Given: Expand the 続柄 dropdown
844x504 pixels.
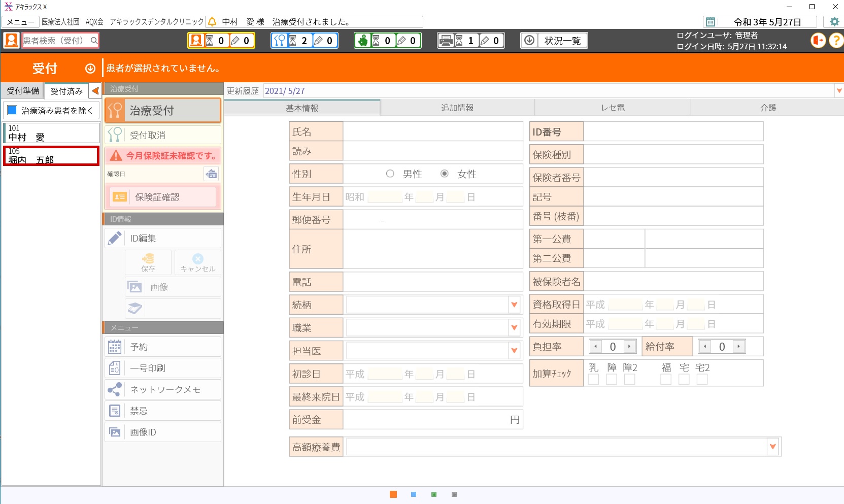Looking at the screenshot, I should [514, 305].
